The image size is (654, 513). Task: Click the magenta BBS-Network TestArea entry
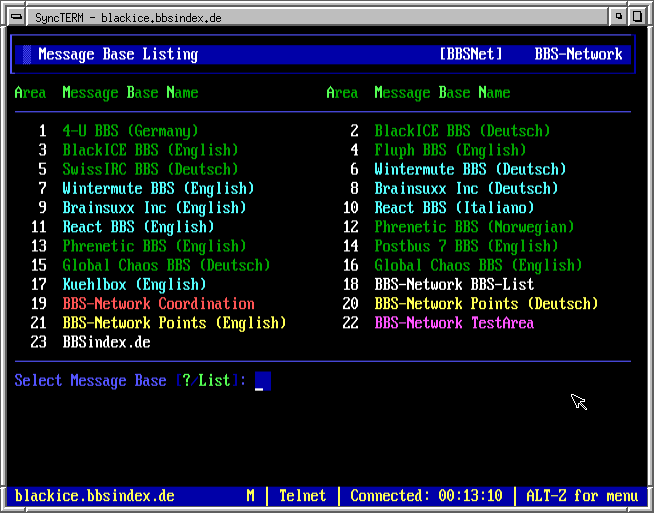pos(454,323)
